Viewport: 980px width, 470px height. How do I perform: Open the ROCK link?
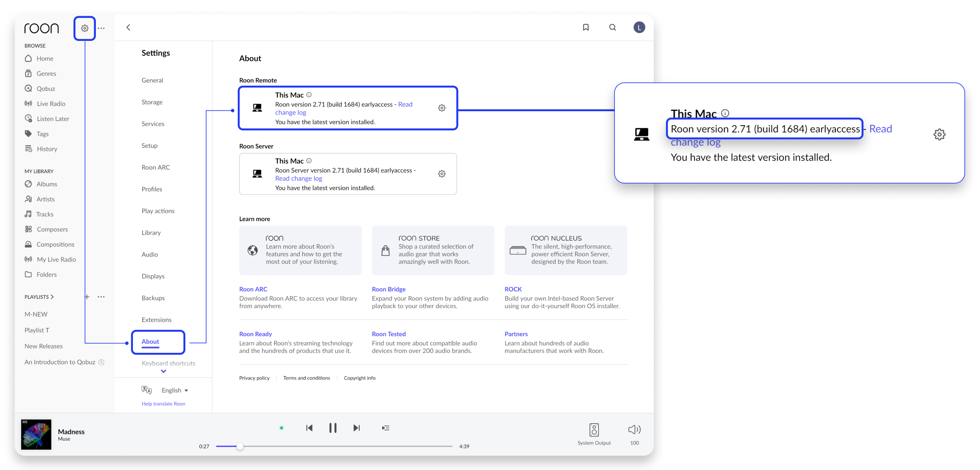click(513, 289)
